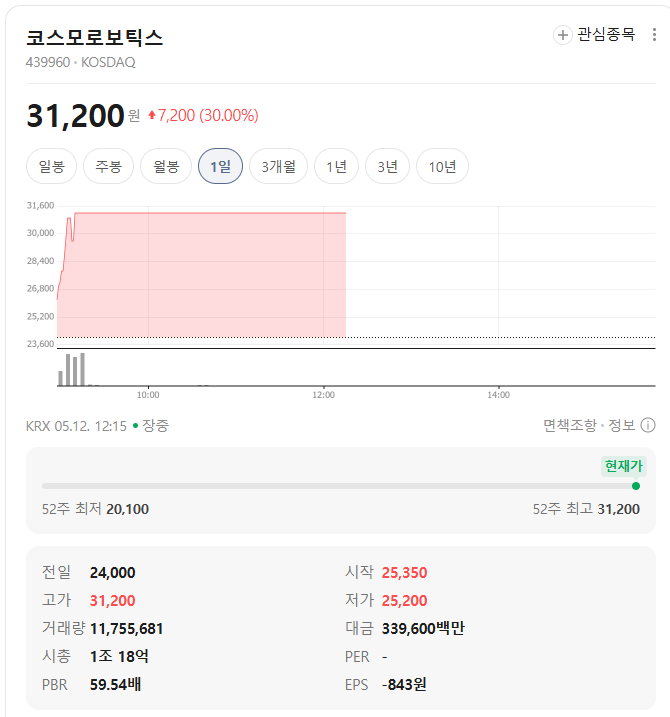Click the red intraday price chart area

(x=201, y=274)
